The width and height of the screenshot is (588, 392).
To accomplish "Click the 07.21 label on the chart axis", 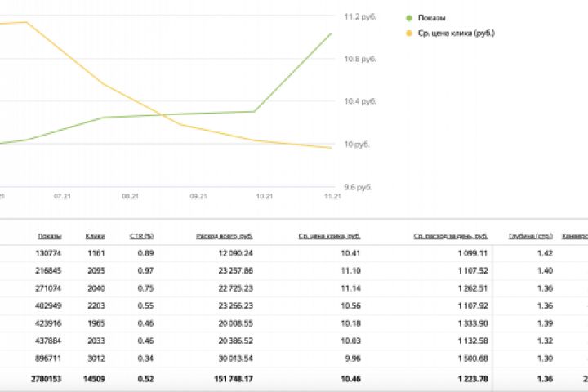I will pos(62,196).
